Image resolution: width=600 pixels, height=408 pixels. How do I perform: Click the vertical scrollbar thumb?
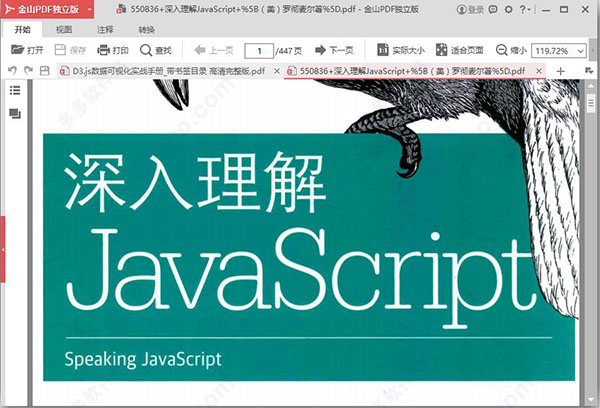(591, 101)
